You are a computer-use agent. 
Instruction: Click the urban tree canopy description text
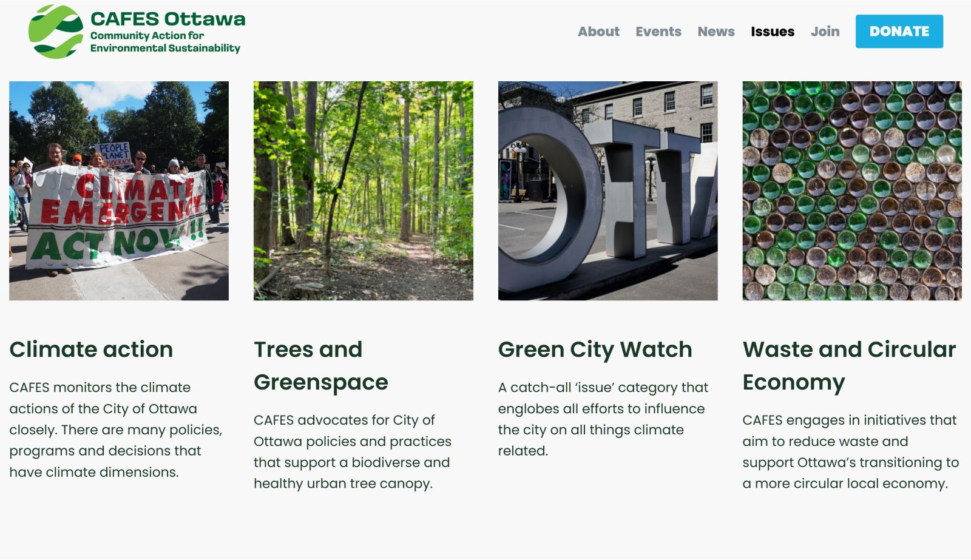352,452
